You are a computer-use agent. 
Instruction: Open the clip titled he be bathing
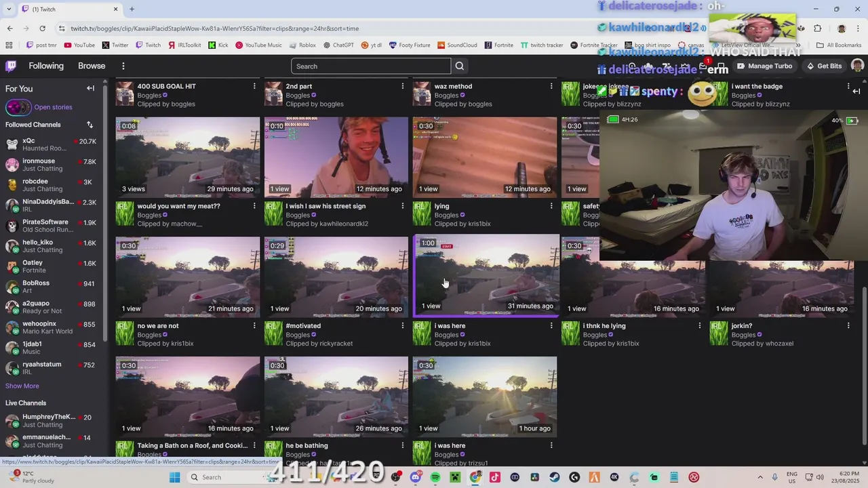[307, 446]
